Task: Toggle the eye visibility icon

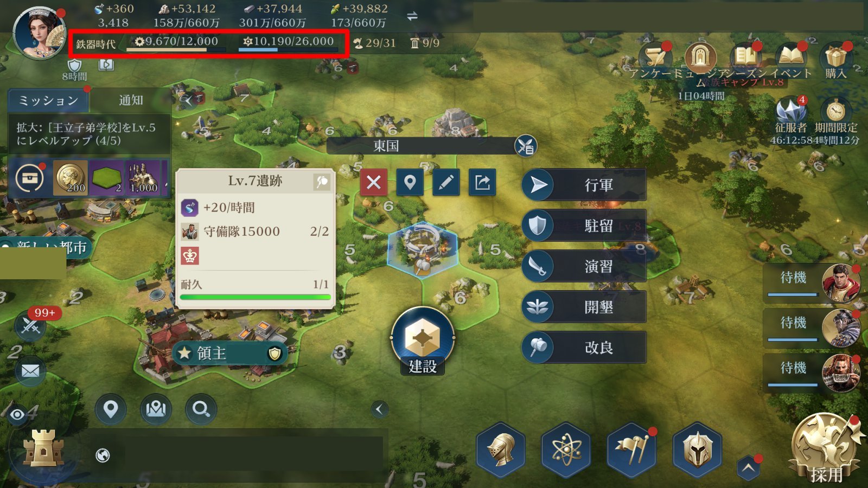Action: 17,415
